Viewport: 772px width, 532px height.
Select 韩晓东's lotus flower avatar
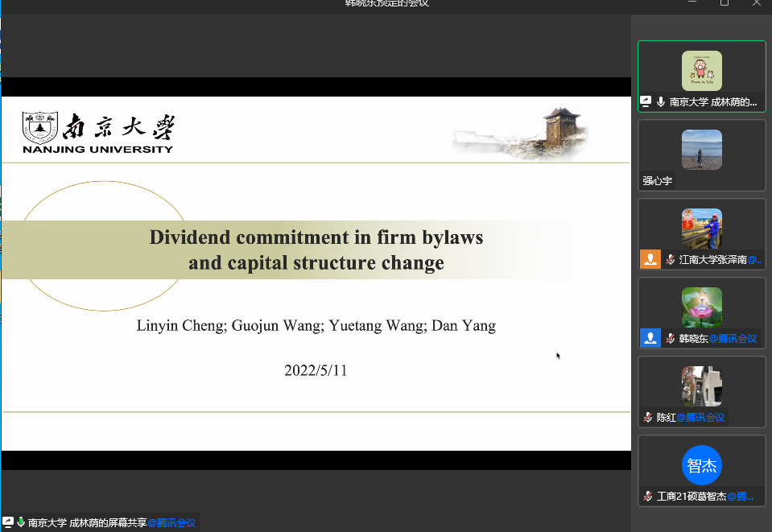[701, 307]
